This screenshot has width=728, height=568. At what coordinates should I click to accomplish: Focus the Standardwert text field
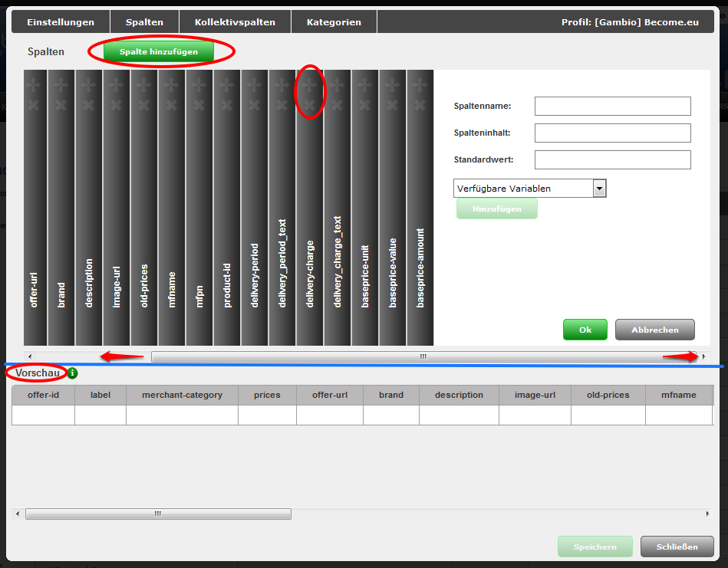[612, 159]
